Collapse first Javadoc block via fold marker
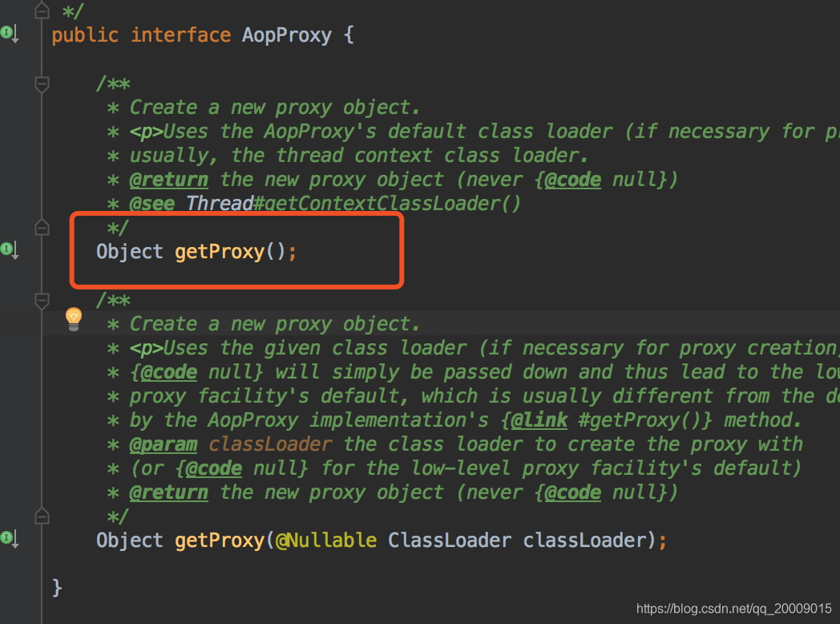The height and width of the screenshot is (624, 840). tap(42, 83)
